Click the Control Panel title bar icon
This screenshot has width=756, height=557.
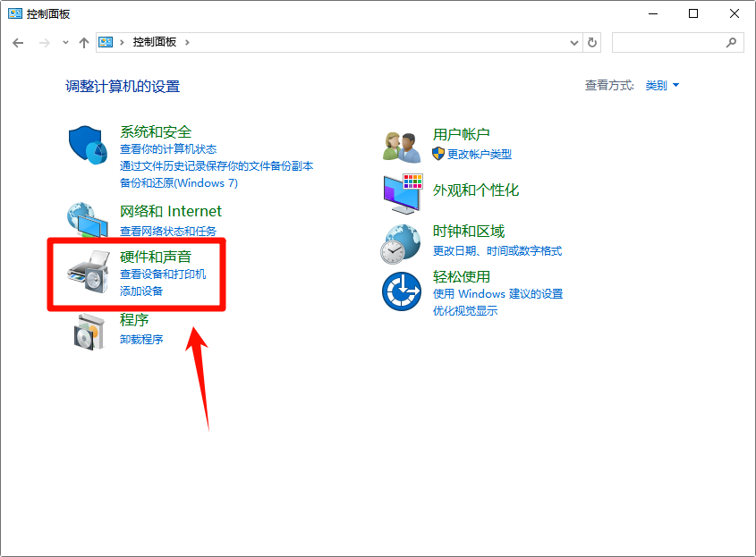[x=15, y=13]
